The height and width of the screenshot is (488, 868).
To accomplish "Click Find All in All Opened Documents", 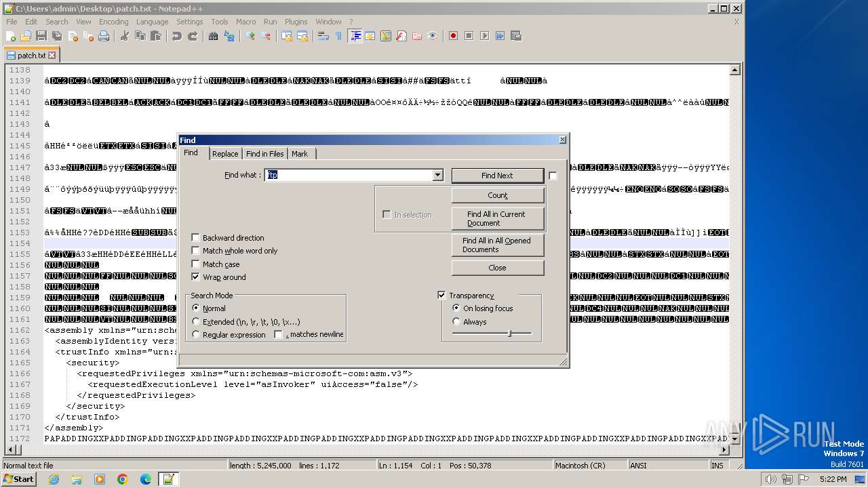I will (x=497, y=245).
